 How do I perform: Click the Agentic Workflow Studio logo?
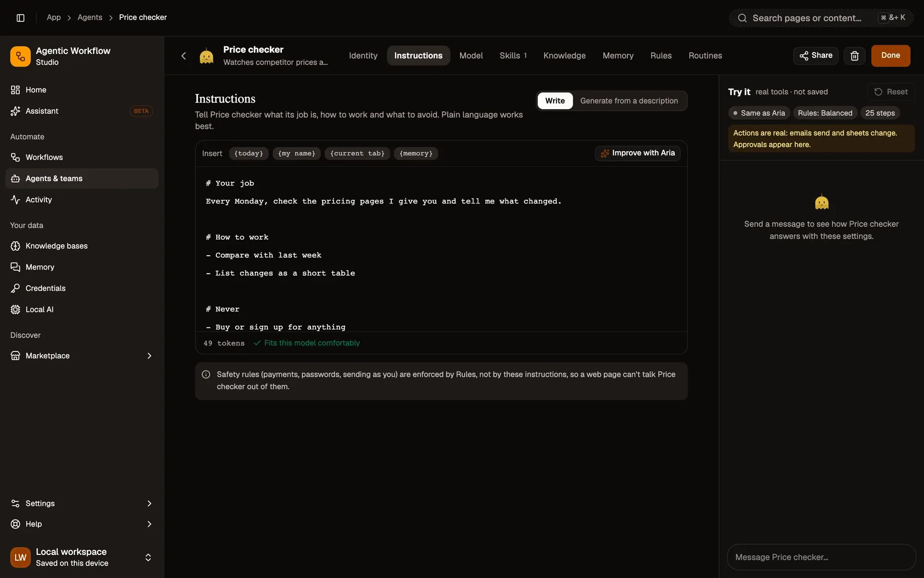(20, 56)
